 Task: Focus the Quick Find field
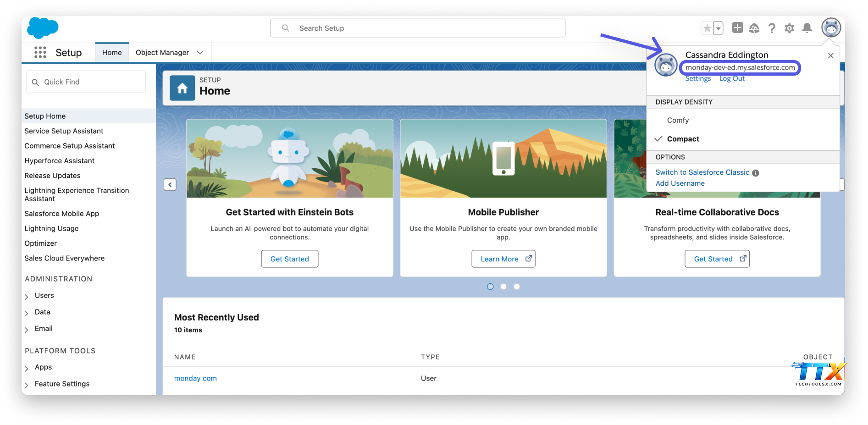pyautogui.click(x=86, y=82)
